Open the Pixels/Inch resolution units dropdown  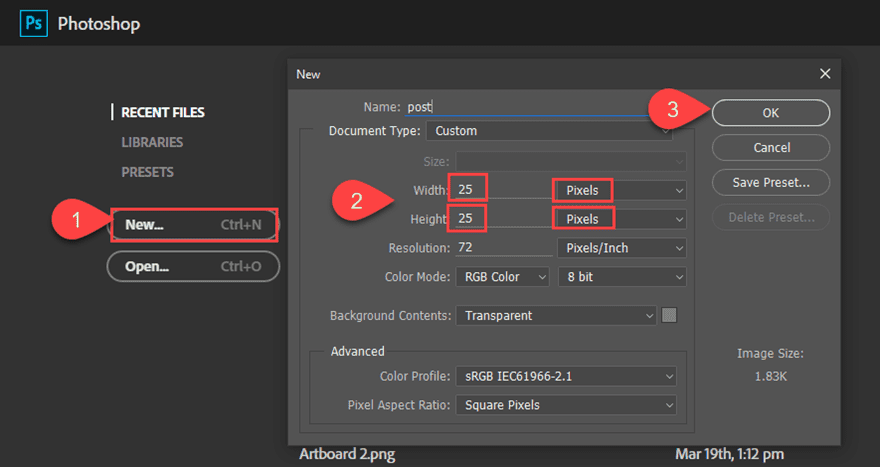pyautogui.click(x=621, y=248)
